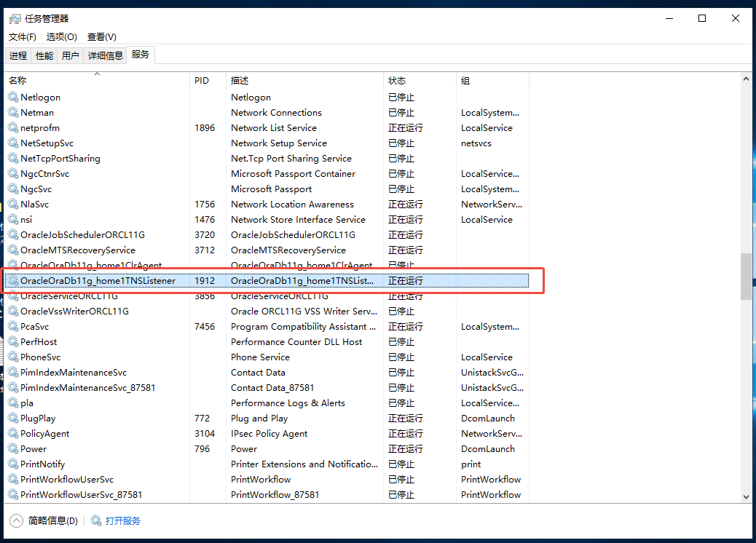Switch to the 性能 tab
The image size is (756, 543).
(x=44, y=55)
